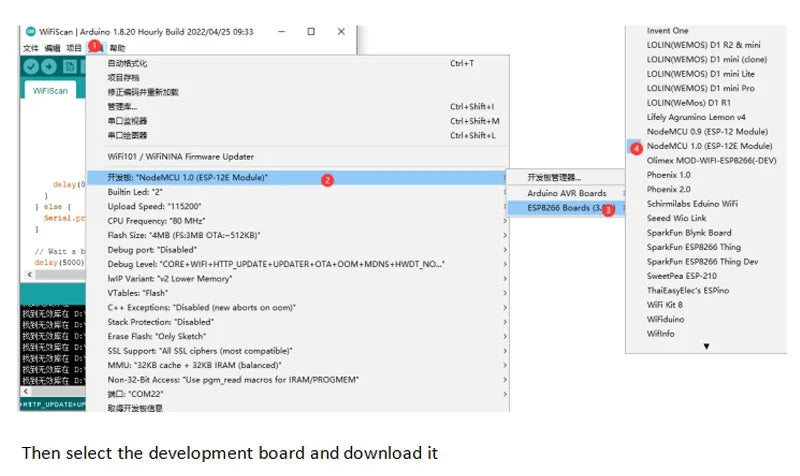Open 串口绘图器 serial plotter entry
Viewport: 800px width, 476px height.
pos(297,135)
